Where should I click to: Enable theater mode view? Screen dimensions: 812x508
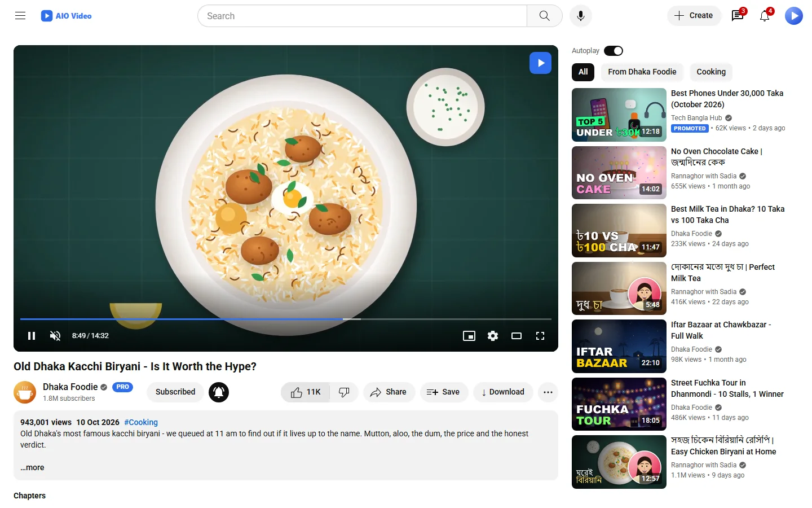[517, 336]
